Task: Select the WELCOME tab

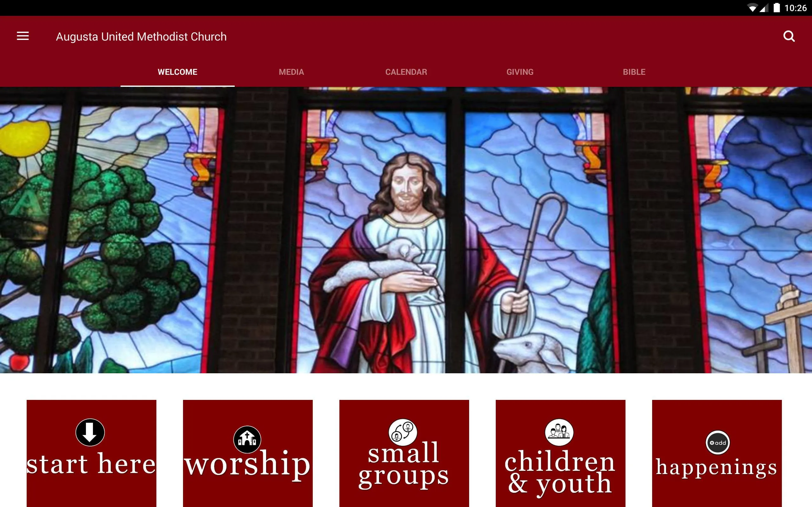Action: pos(177,72)
